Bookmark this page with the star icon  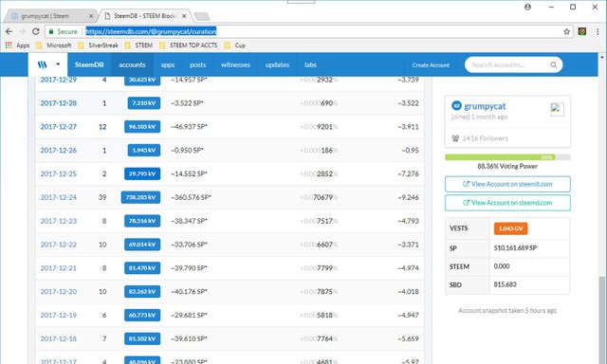[x=566, y=31]
